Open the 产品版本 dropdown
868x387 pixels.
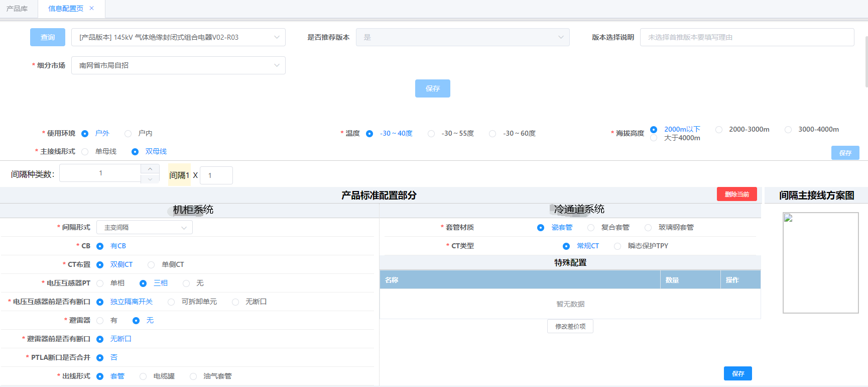(x=178, y=37)
